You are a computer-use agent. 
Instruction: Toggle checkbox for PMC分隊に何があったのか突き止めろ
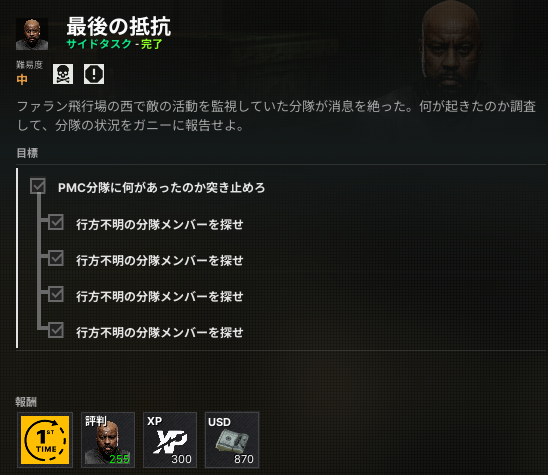pos(38,186)
